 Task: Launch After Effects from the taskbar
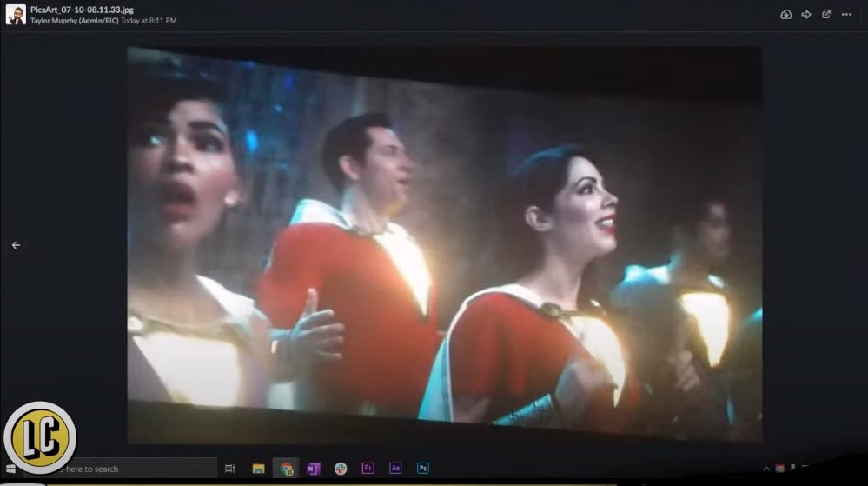395,469
